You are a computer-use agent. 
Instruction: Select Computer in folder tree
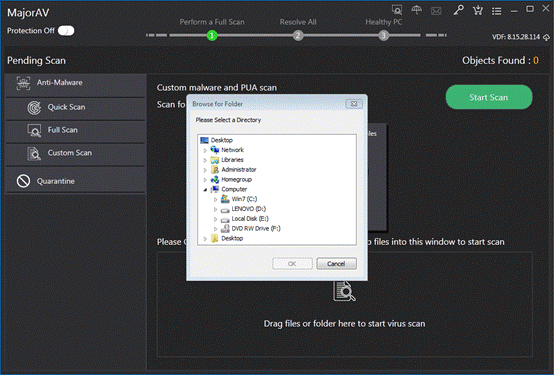click(x=234, y=189)
